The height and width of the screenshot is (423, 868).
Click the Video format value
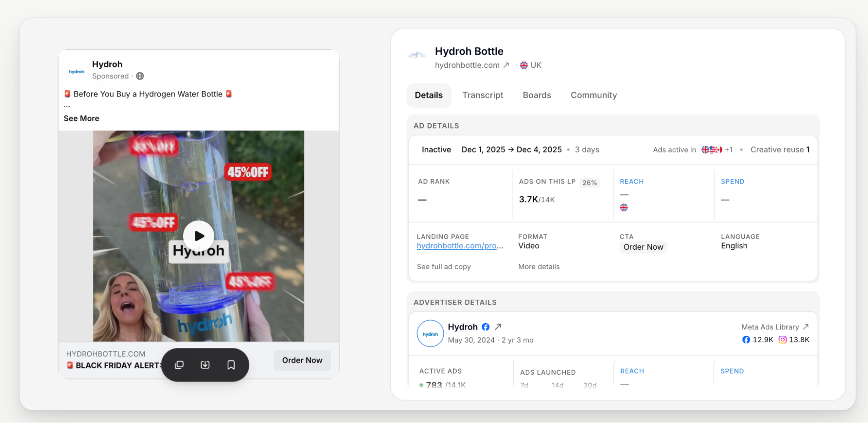point(529,246)
